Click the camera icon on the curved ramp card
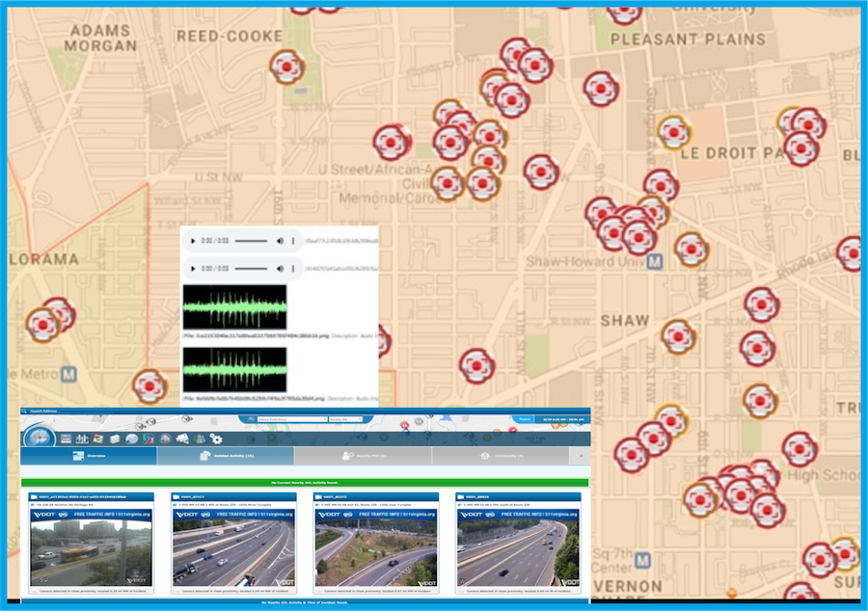Image resolution: width=868 pixels, height=611 pixels. pyautogui.click(x=318, y=497)
